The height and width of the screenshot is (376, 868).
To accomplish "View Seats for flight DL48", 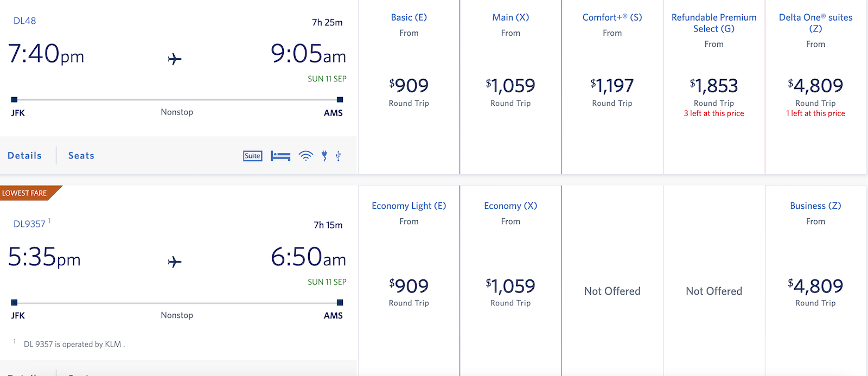I will pos(81,155).
